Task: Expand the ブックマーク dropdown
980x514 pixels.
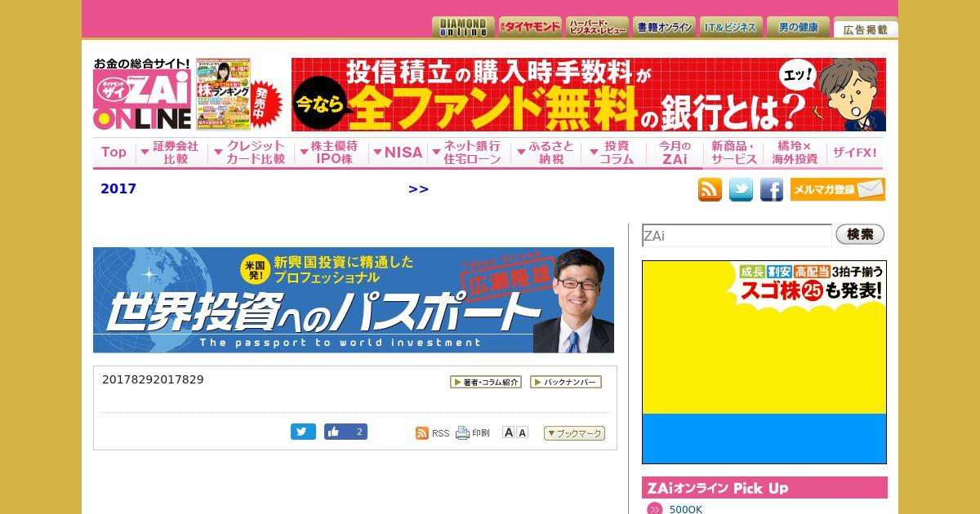Action: 574,433
